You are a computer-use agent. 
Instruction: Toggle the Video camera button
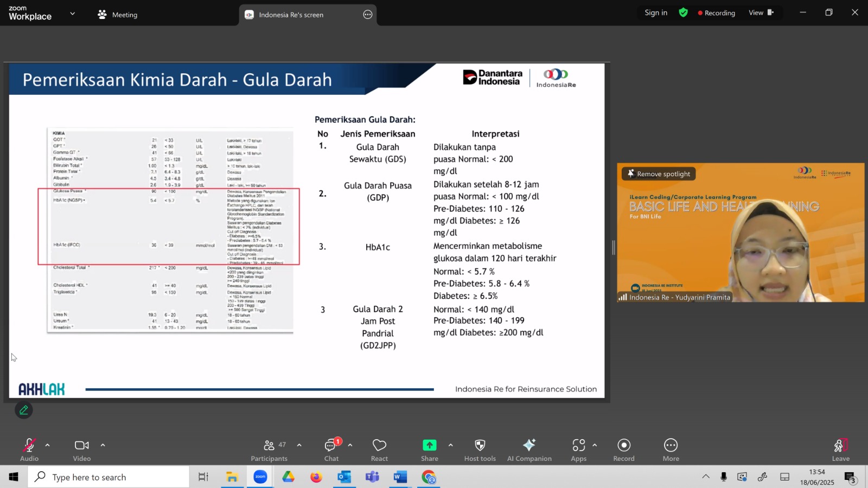(82, 450)
